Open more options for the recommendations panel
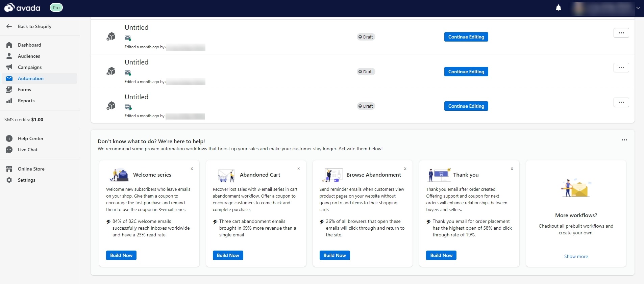644x284 pixels. (x=624, y=140)
